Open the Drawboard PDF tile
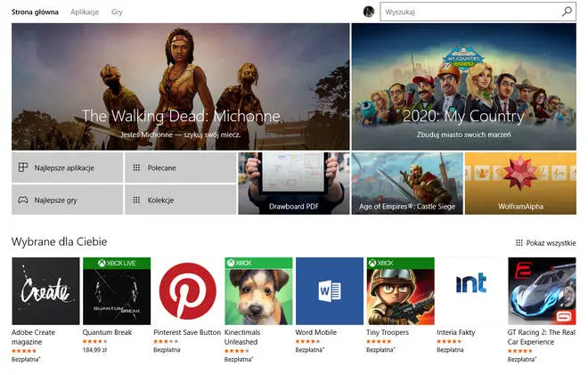This screenshot has width=588, height=375. pos(294,183)
